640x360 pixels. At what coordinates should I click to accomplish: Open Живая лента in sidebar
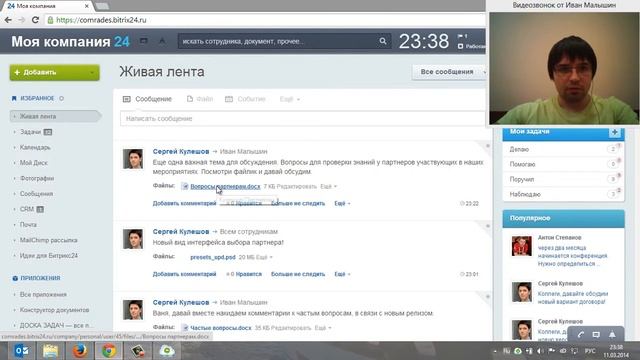coord(55,116)
